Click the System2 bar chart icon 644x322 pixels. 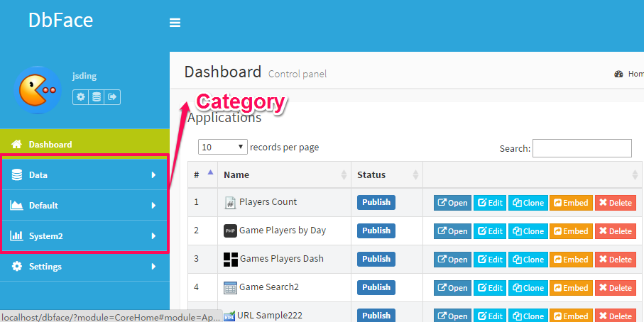[17, 236]
